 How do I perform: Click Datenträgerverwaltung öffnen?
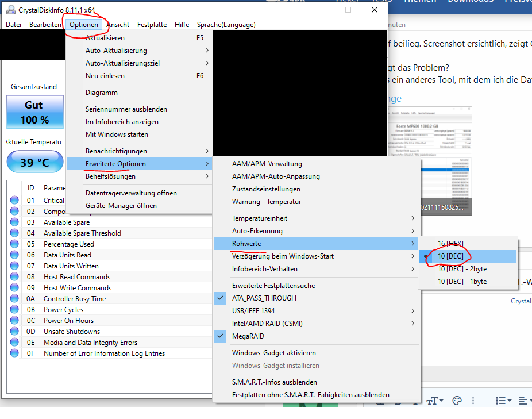140,193
